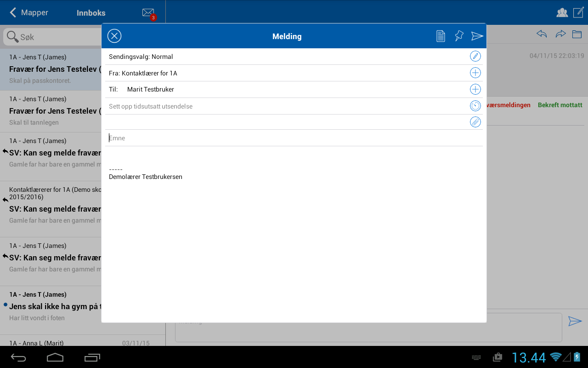Viewport: 588px width, 368px height.
Task: Add recipient with plus icon on Til row
Action: (475, 89)
